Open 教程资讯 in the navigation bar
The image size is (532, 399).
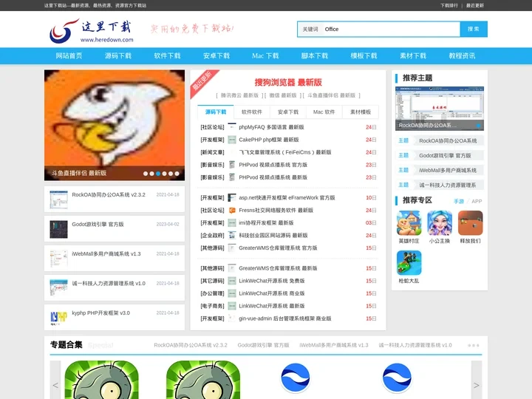462,55
